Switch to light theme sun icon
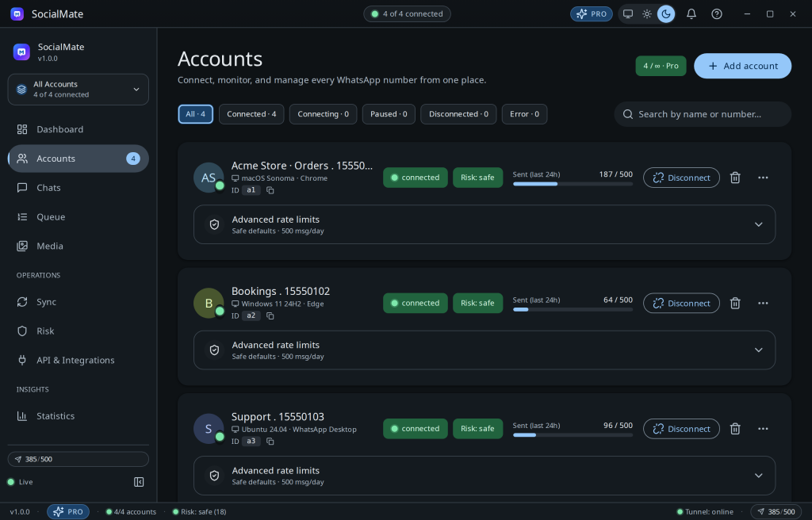Image resolution: width=812 pixels, height=520 pixels. [647, 14]
